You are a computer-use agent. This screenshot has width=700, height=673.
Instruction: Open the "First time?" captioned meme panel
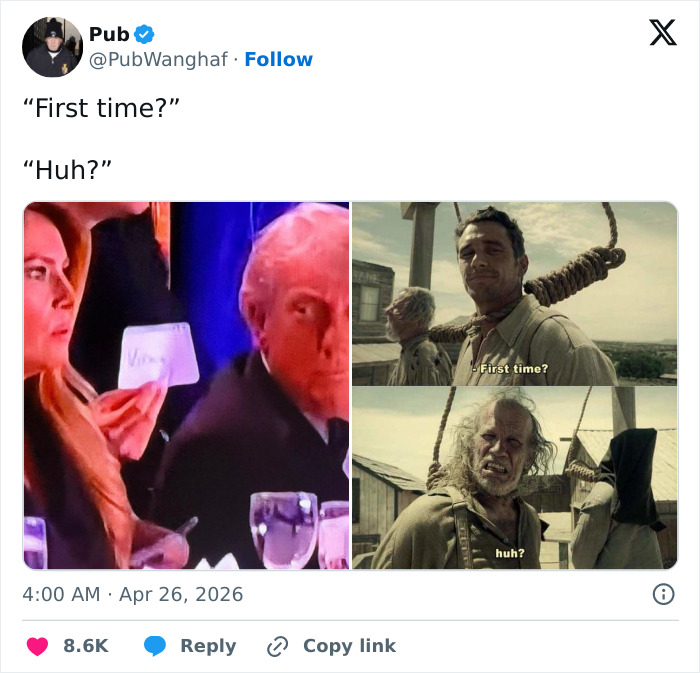point(514,293)
